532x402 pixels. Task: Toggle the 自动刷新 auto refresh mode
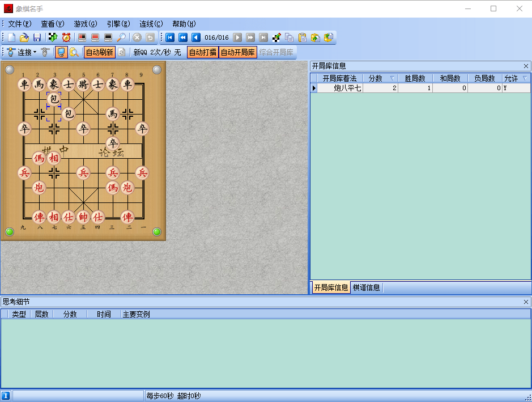[x=99, y=52]
